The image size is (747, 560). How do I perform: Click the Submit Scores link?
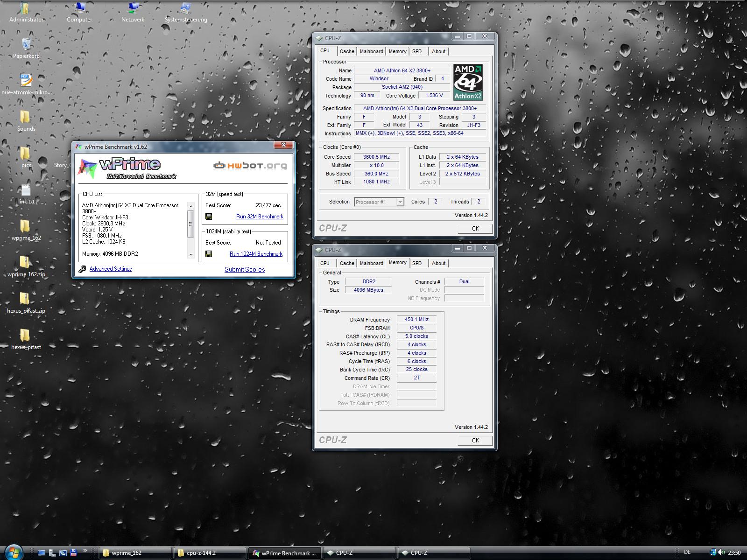pyautogui.click(x=245, y=269)
